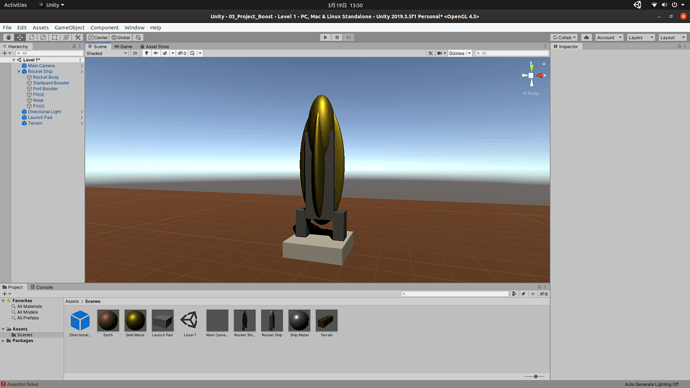This screenshot has width=690, height=388.
Task: Open the scene component tools icon
Action: coord(430,53)
